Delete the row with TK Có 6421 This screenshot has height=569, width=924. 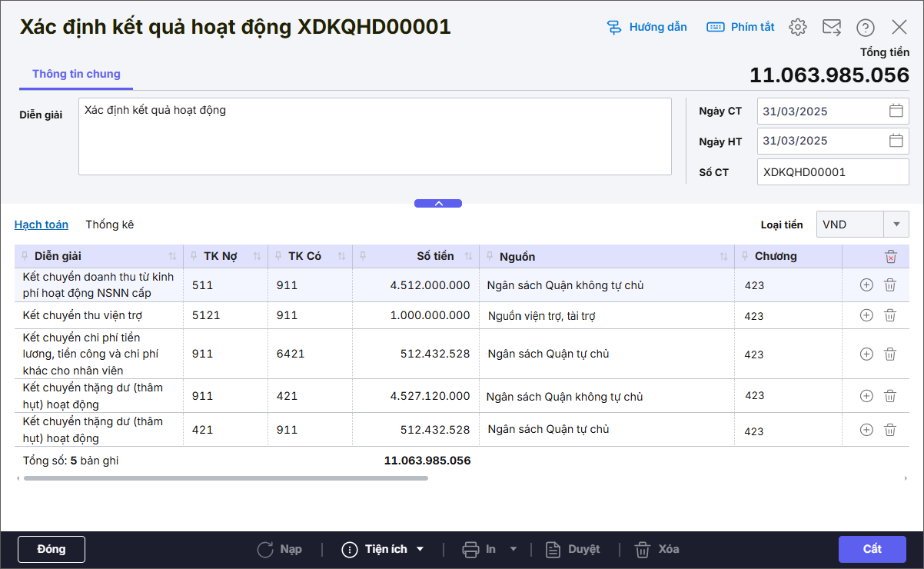click(889, 354)
